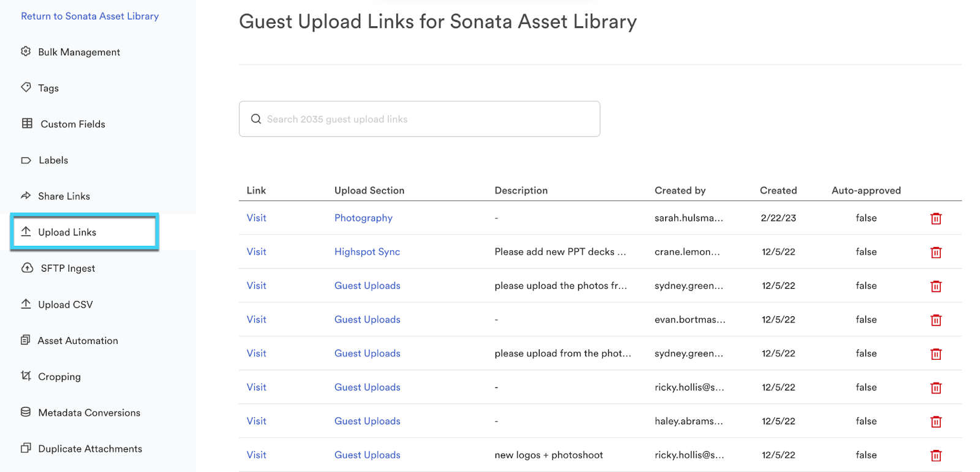
Task: Click the Cropping tool icon
Action: click(26, 376)
